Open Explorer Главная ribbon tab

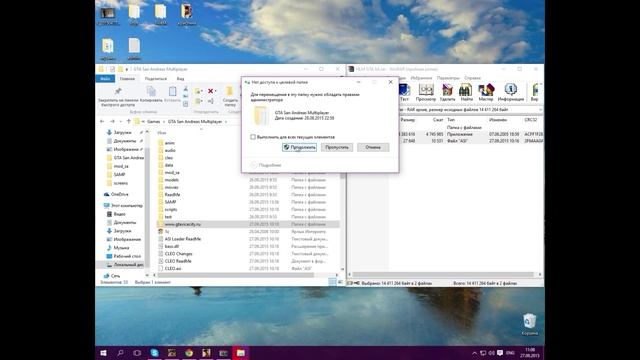pyautogui.click(x=127, y=78)
